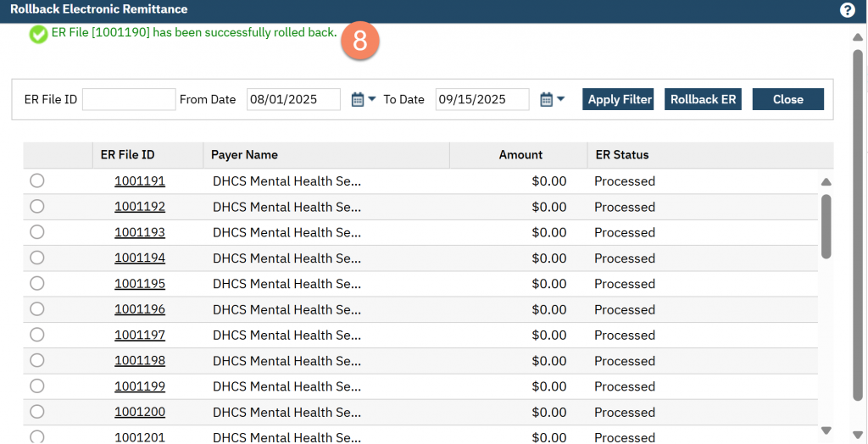
Task: Choose the radio button for file 1001199
Action: (x=37, y=386)
